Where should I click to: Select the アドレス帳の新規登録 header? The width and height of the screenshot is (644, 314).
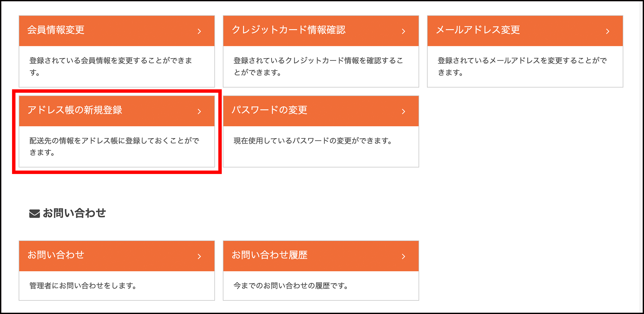(117, 111)
